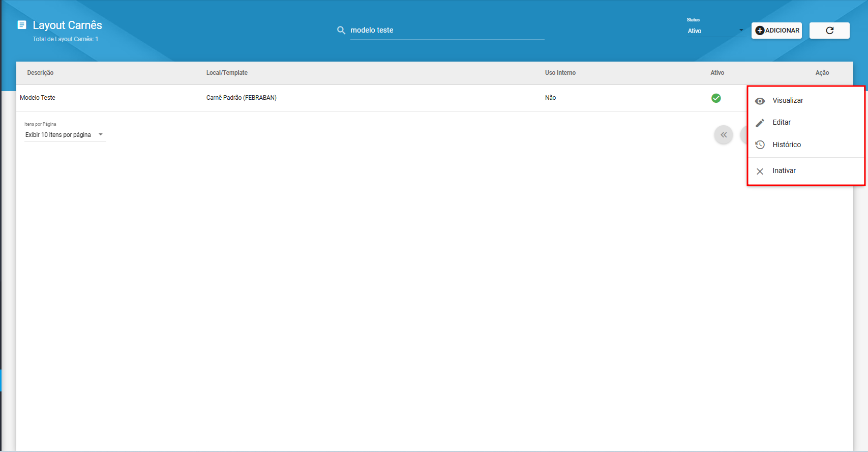The width and height of the screenshot is (868, 452).
Task: Click the Ativo column header
Action: (717, 73)
